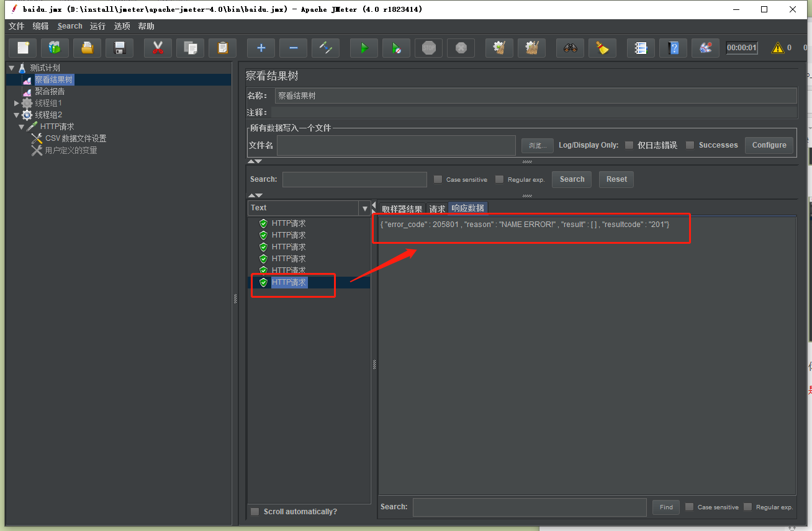Screen dimensions: 812x531
Task: Click the Clear All results icon
Action: 532,48
